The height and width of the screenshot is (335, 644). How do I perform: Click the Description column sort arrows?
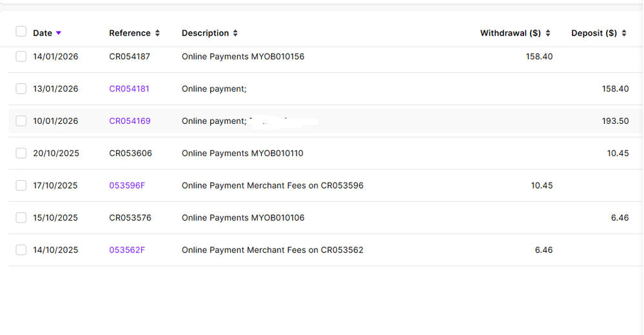(x=235, y=33)
